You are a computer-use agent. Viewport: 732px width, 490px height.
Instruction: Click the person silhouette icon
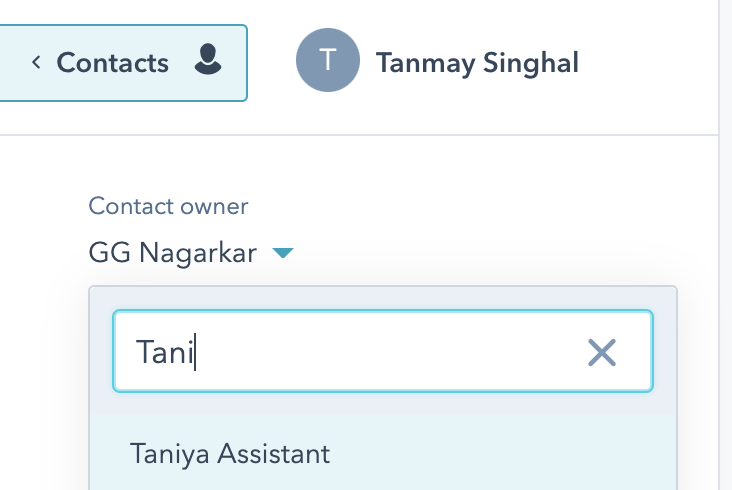pyautogui.click(x=207, y=62)
